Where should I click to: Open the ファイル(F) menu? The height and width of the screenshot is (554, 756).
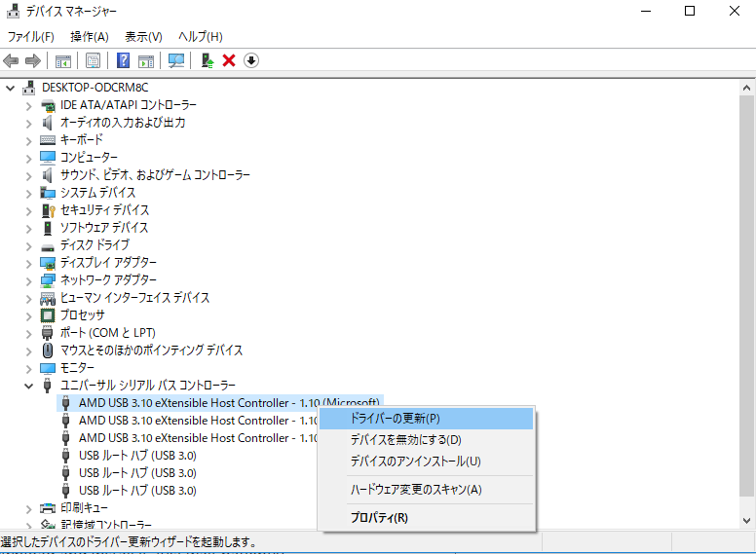[31, 37]
